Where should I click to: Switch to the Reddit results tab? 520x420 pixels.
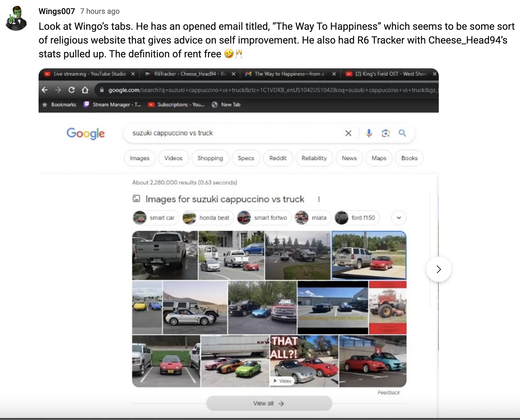point(278,158)
